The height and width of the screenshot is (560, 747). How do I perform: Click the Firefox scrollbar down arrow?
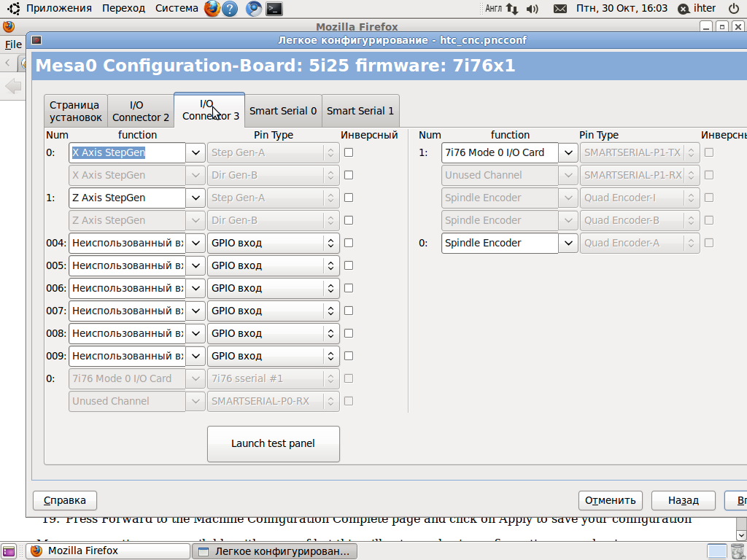[x=741, y=535]
